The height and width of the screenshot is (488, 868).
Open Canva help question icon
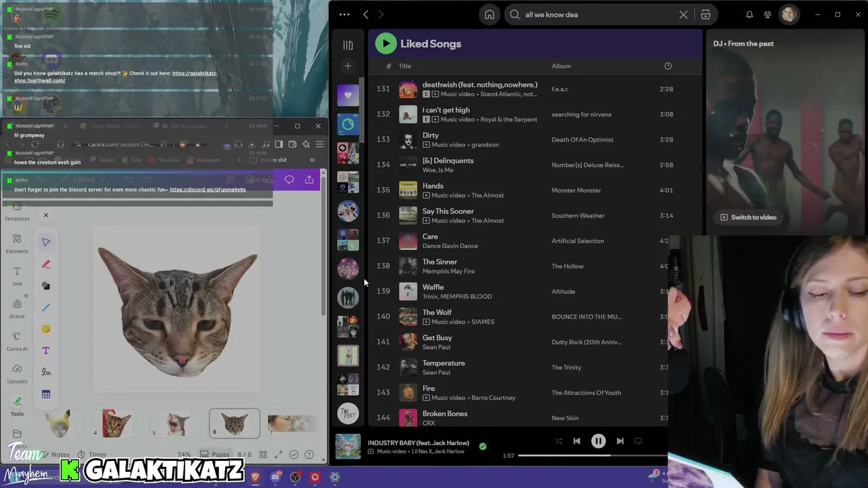click(x=309, y=455)
